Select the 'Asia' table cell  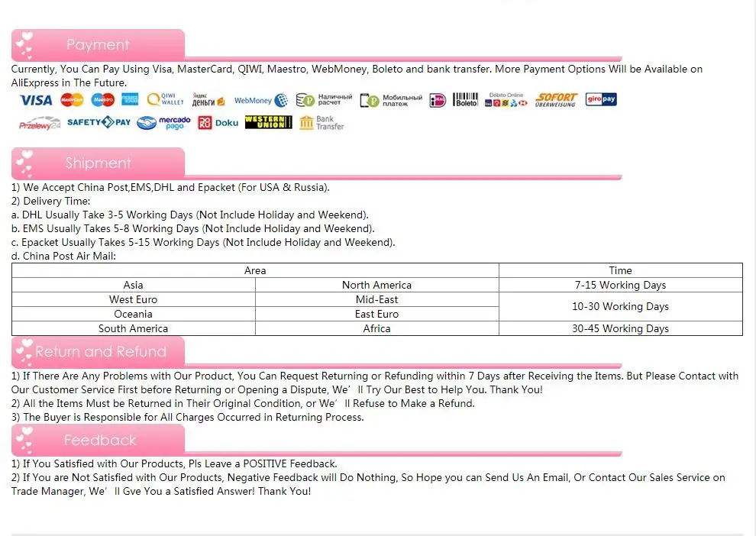[x=134, y=285]
